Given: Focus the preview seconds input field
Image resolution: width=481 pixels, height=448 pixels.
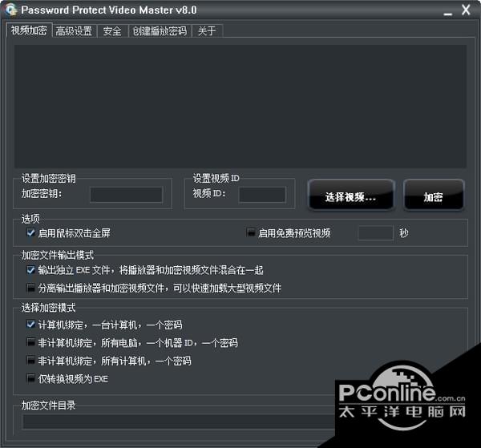Looking at the screenshot, I should 375,233.
